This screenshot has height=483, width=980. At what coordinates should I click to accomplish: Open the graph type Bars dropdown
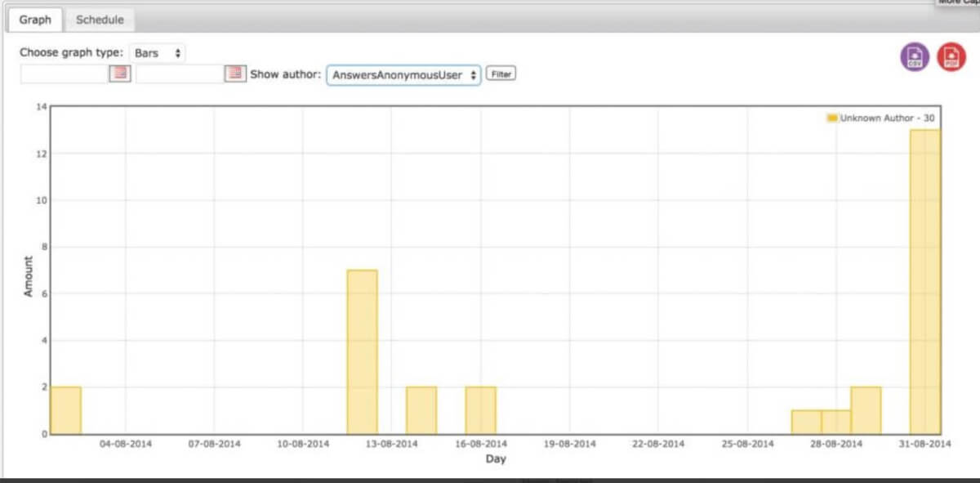click(160, 53)
